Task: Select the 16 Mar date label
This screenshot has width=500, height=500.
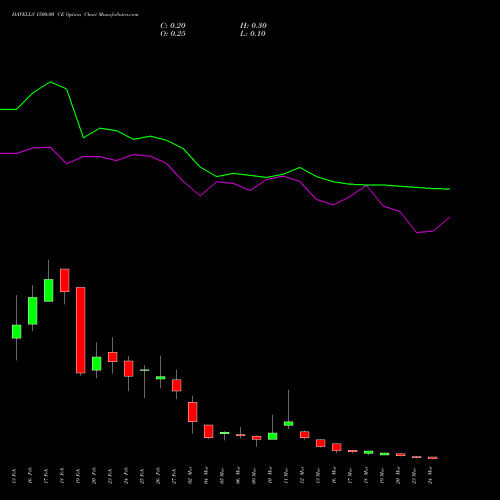Action: [334, 476]
